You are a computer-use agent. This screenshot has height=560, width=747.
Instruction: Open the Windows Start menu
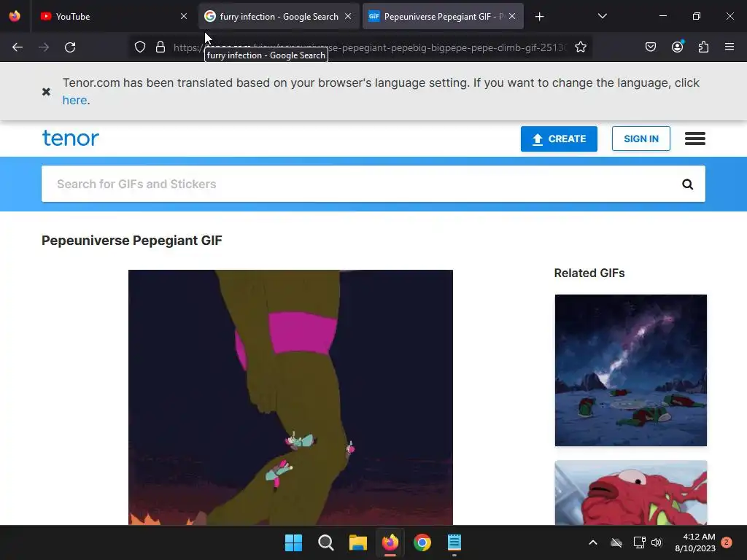tap(293, 542)
